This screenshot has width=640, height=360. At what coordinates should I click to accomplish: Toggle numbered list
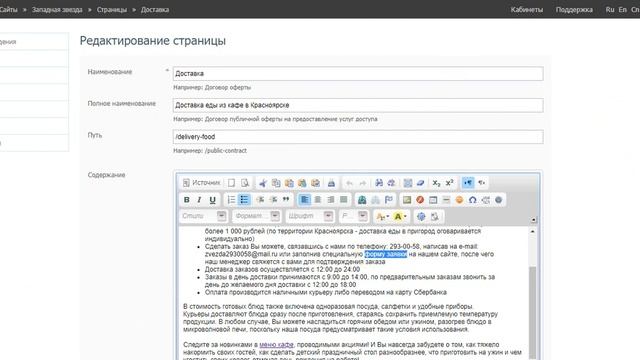pyautogui.click(x=231, y=200)
